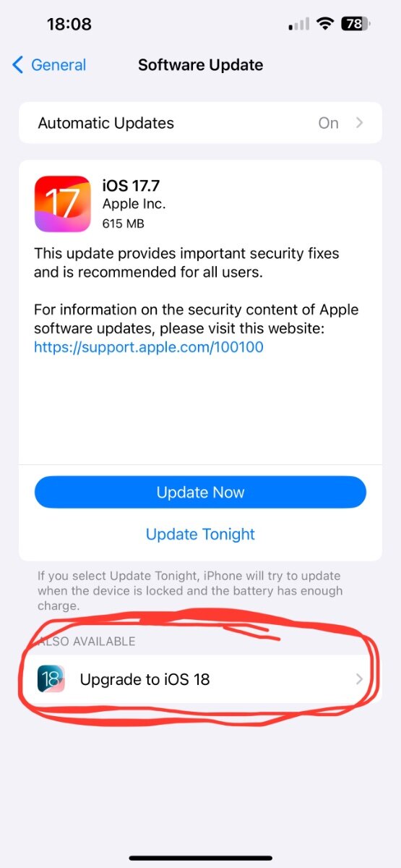Tap the home indicator bar
This screenshot has height=868, width=401.
point(200,858)
